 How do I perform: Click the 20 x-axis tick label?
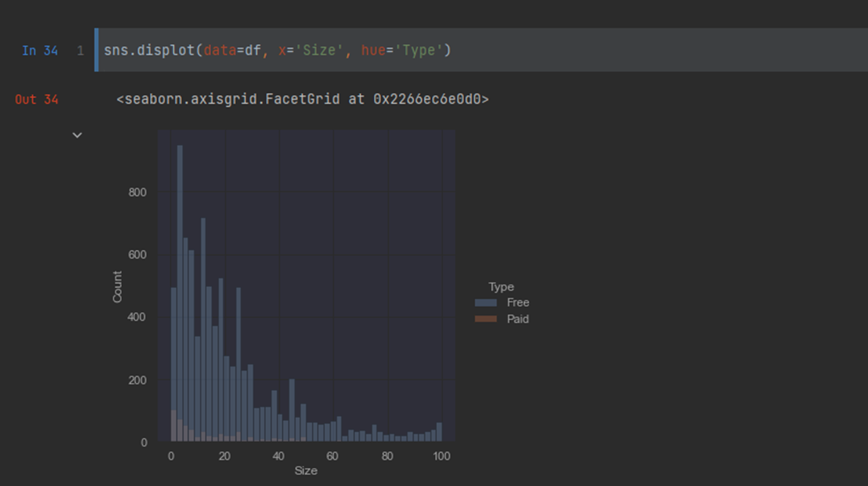tap(224, 456)
